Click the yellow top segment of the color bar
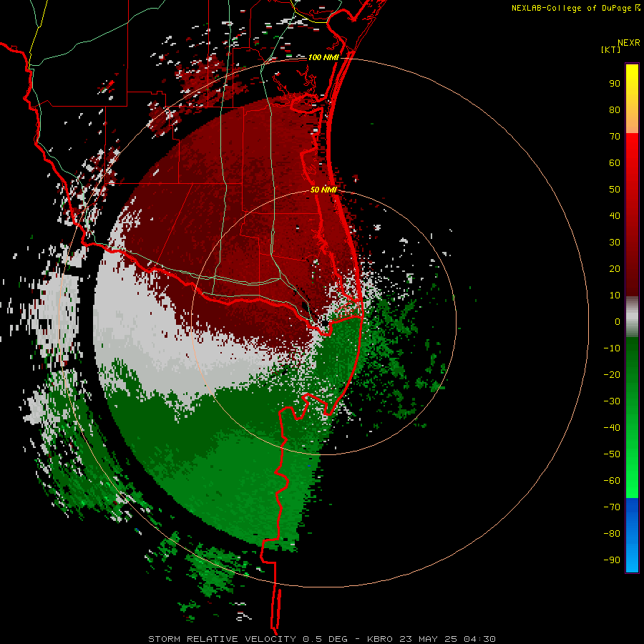644x644 pixels. [x=632, y=99]
